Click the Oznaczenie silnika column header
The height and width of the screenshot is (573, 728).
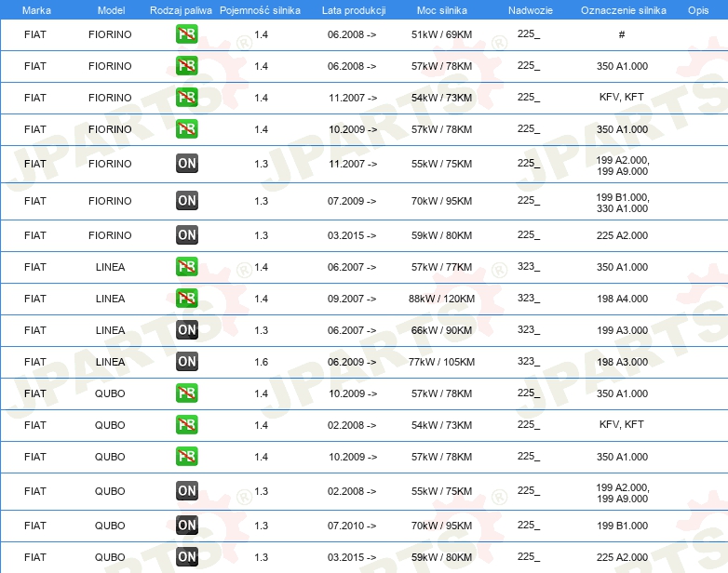(623, 10)
